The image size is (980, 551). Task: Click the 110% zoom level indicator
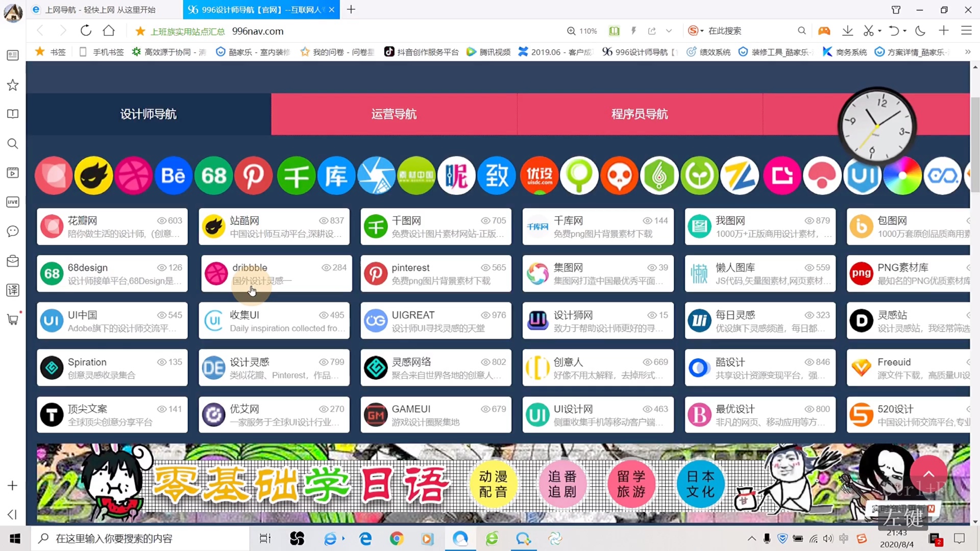[x=582, y=31]
